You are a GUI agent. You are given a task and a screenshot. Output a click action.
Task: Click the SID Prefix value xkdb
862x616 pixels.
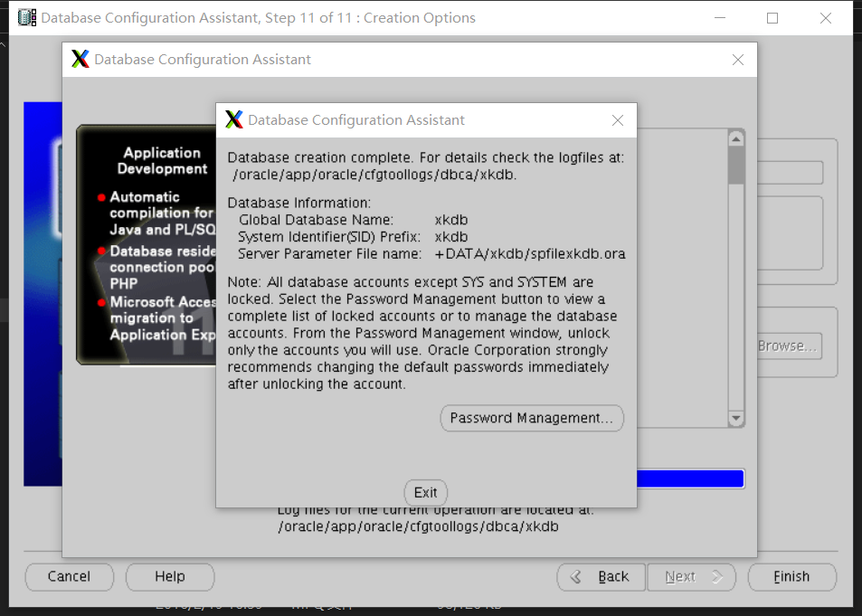tap(451, 237)
